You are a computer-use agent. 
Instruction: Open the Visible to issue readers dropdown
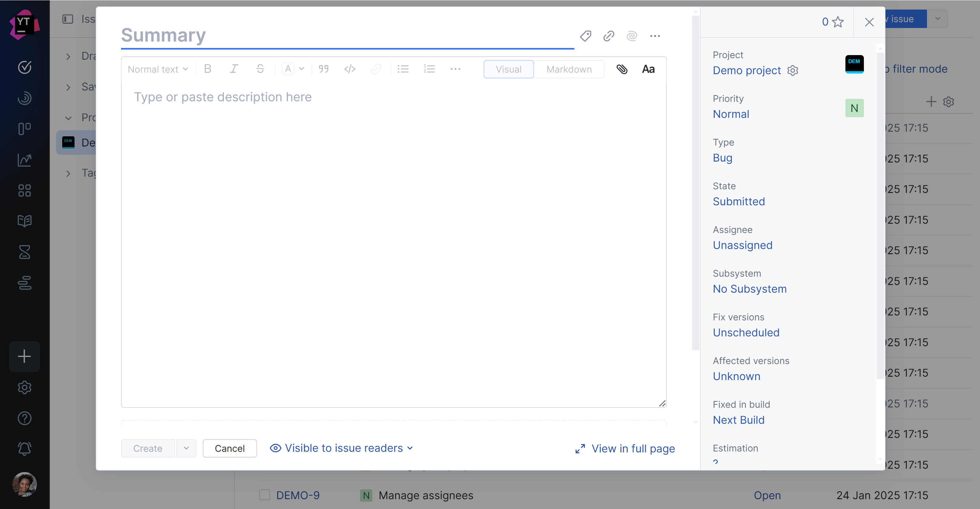point(341,448)
